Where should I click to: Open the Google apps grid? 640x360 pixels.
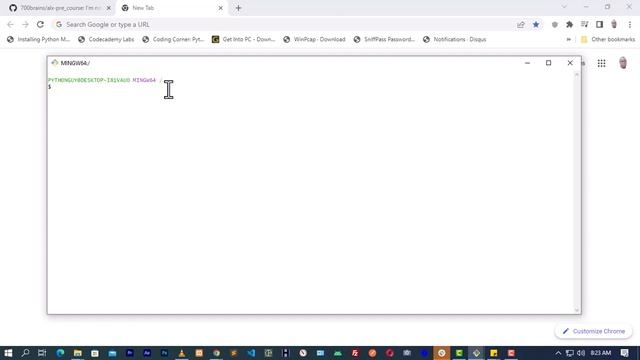pyautogui.click(x=601, y=63)
